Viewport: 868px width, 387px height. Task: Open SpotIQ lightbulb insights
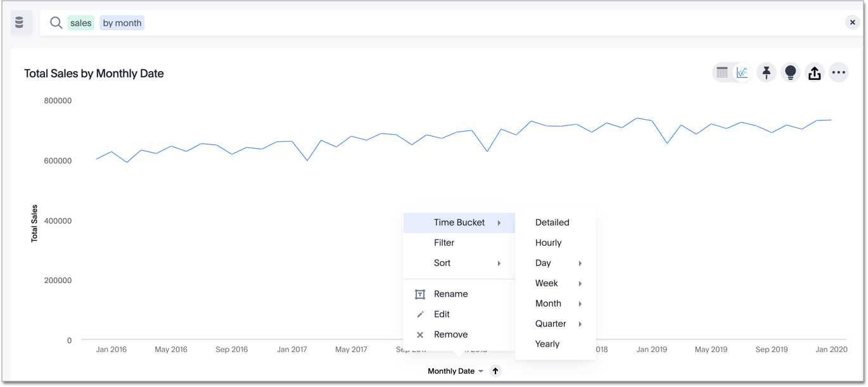790,73
